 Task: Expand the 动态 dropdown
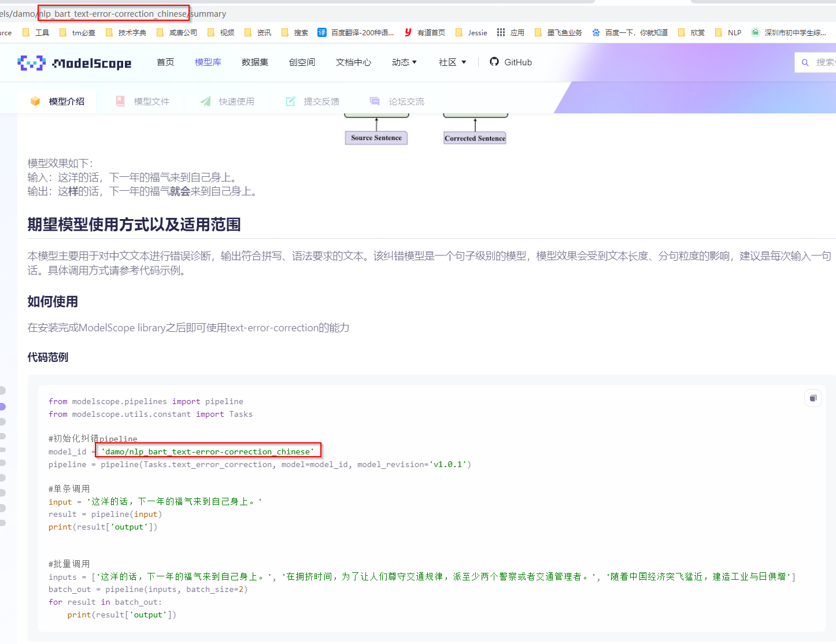[x=404, y=62]
